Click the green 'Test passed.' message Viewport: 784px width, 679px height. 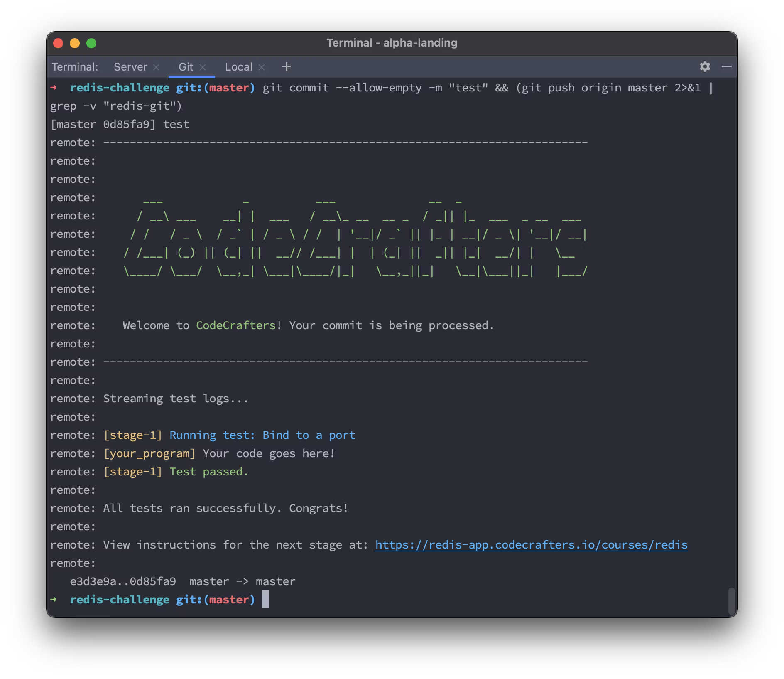[x=208, y=472]
